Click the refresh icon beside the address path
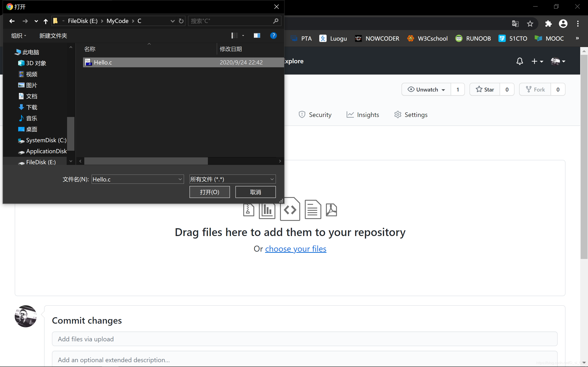The image size is (588, 367). point(181,21)
